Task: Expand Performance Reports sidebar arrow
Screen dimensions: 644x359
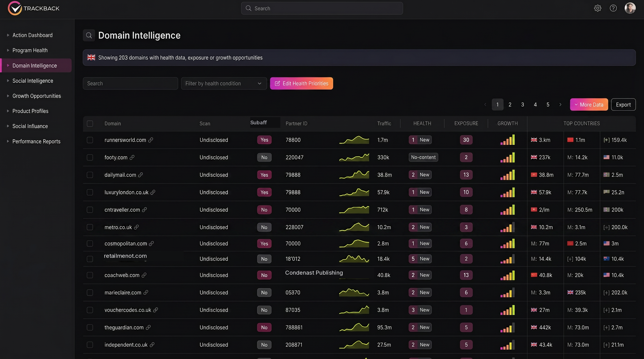Action: pyautogui.click(x=8, y=142)
